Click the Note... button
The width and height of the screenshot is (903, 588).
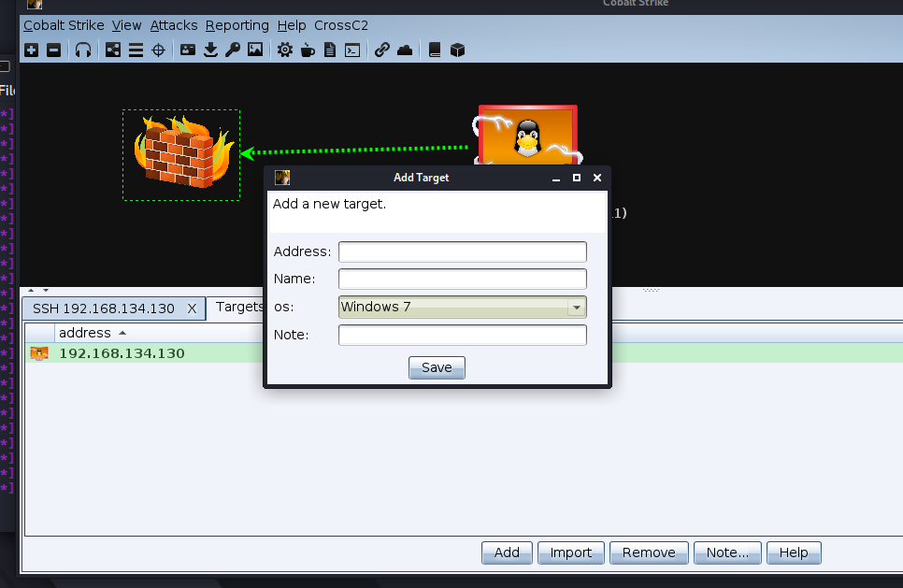[727, 552]
